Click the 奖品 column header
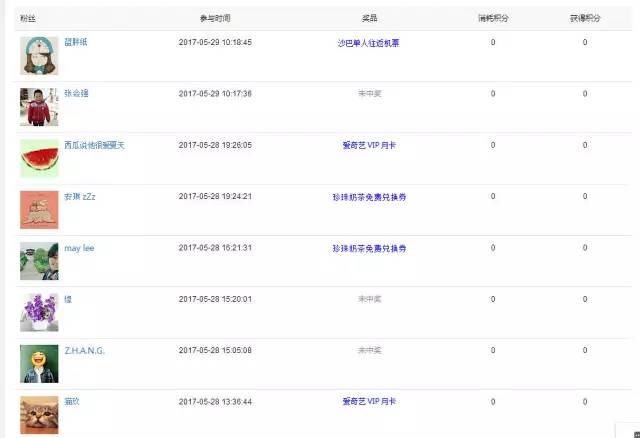 tap(369, 18)
